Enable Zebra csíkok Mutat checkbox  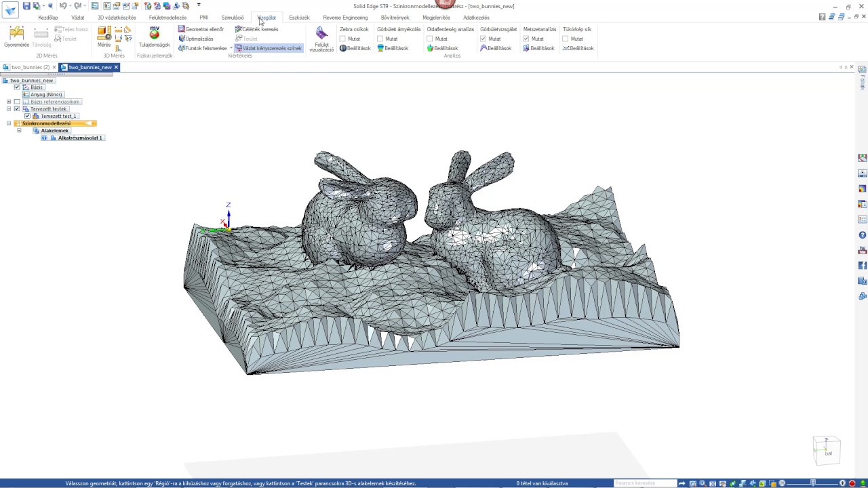coord(343,39)
